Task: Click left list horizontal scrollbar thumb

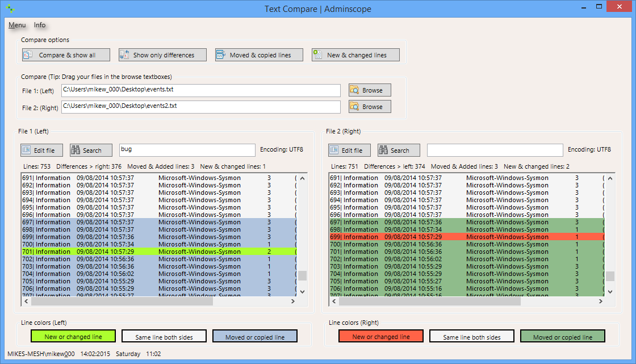Action: pyautogui.click(x=122, y=301)
